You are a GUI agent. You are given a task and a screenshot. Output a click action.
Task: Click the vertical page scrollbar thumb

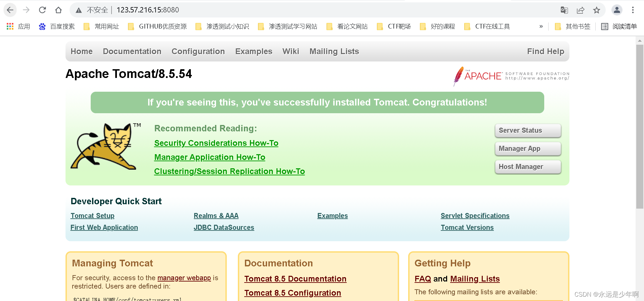click(640, 127)
